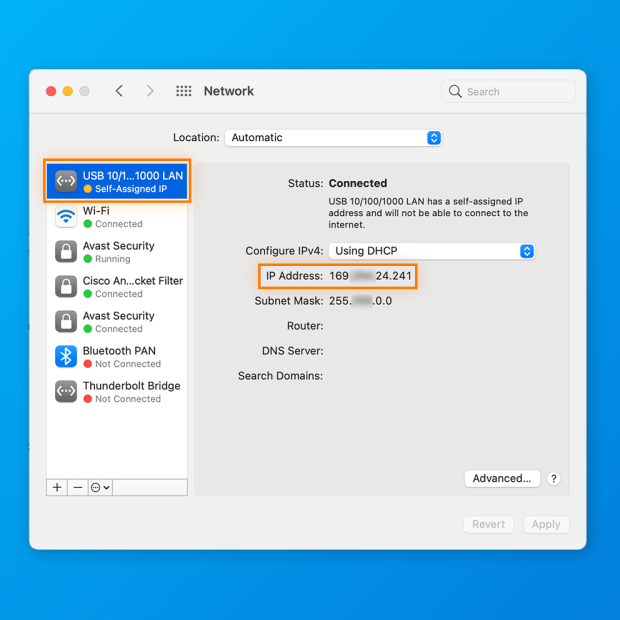Select the Bluetooth PAN icon
620x620 pixels.
66,357
